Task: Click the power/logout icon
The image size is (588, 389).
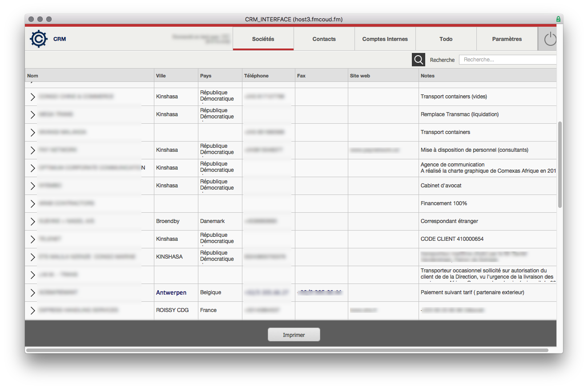Action: pyautogui.click(x=550, y=39)
